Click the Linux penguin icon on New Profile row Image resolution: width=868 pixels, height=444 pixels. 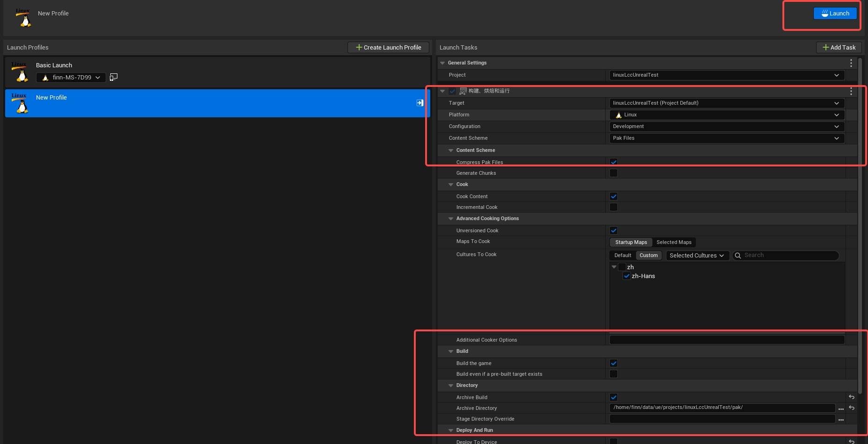(x=20, y=103)
